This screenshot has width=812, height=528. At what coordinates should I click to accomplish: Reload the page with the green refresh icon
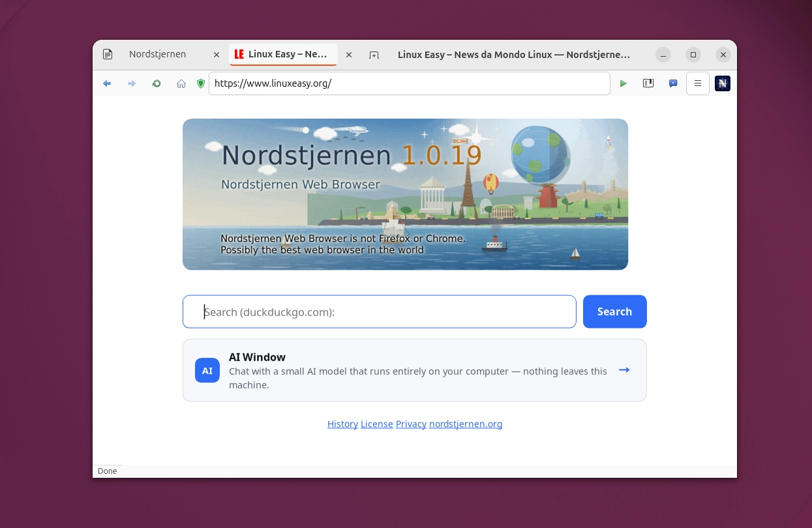157,83
